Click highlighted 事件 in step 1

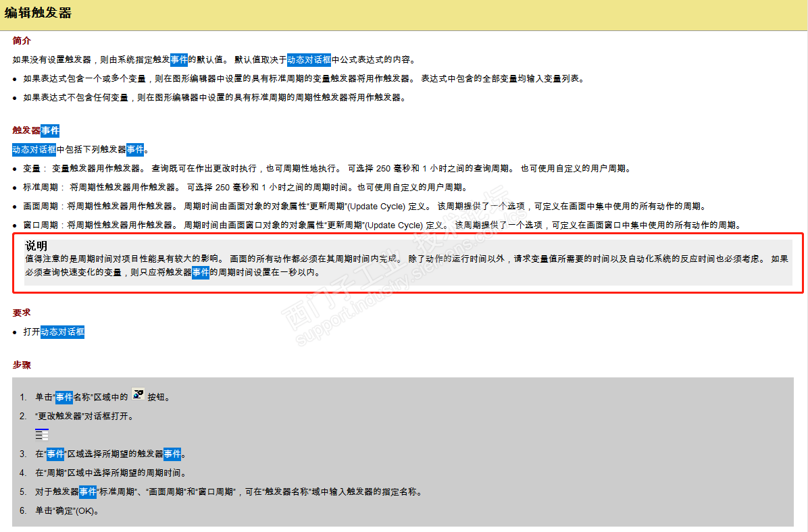pyautogui.click(x=64, y=398)
